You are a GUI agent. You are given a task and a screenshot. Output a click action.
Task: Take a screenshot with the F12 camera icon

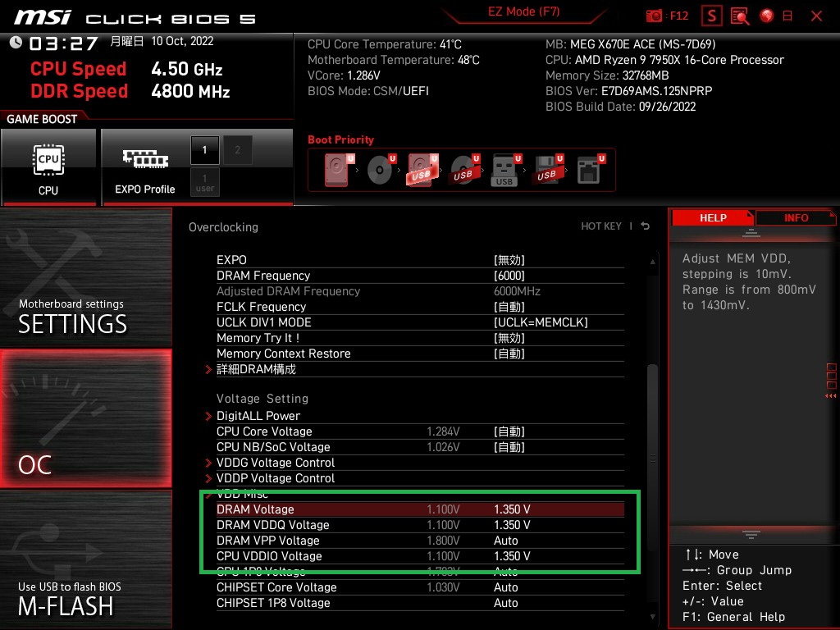point(654,16)
